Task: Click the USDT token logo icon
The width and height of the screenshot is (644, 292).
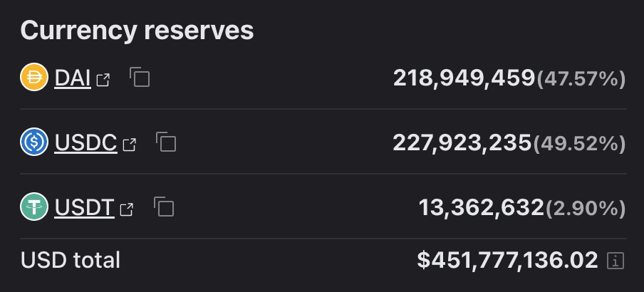Action: click(x=35, y=207)
